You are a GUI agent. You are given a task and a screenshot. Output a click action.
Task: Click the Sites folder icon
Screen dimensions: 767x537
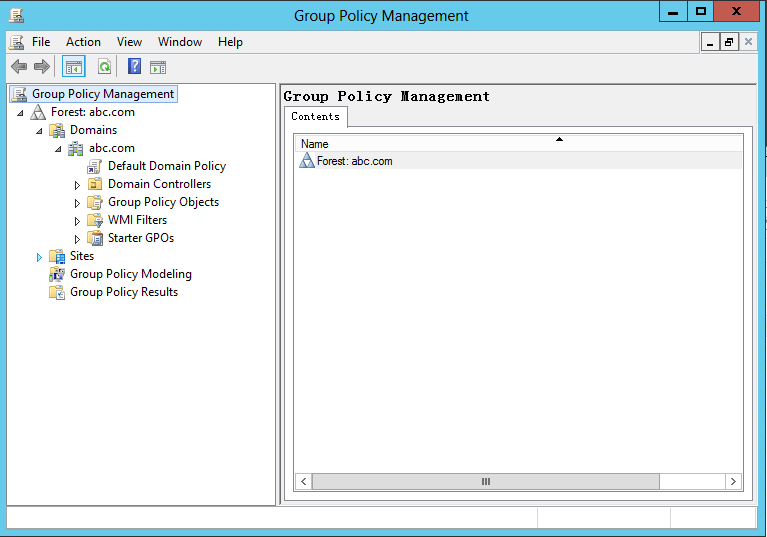(57, 256)
